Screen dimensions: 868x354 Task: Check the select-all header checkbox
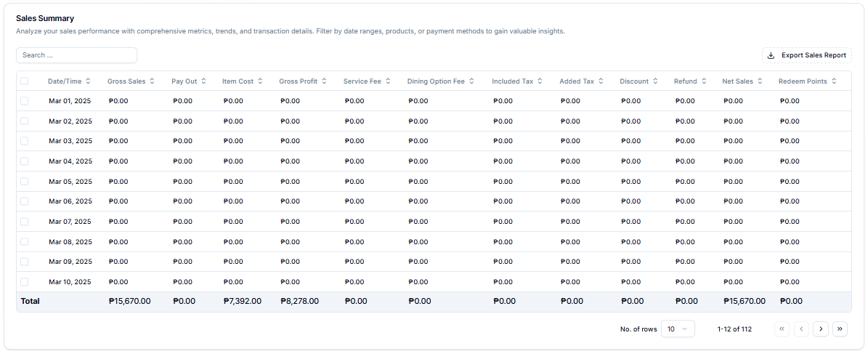[25, 81]
